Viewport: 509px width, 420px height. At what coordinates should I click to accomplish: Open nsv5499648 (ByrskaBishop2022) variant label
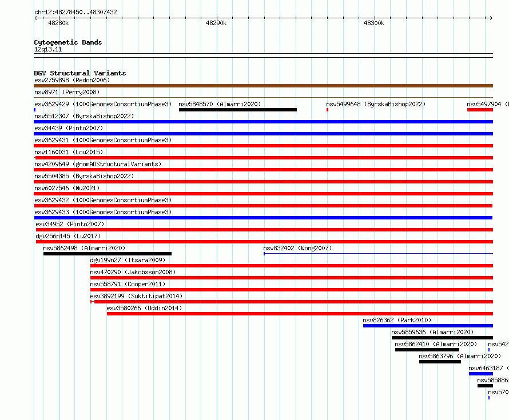pyautogui.click(x=376, y=104)
